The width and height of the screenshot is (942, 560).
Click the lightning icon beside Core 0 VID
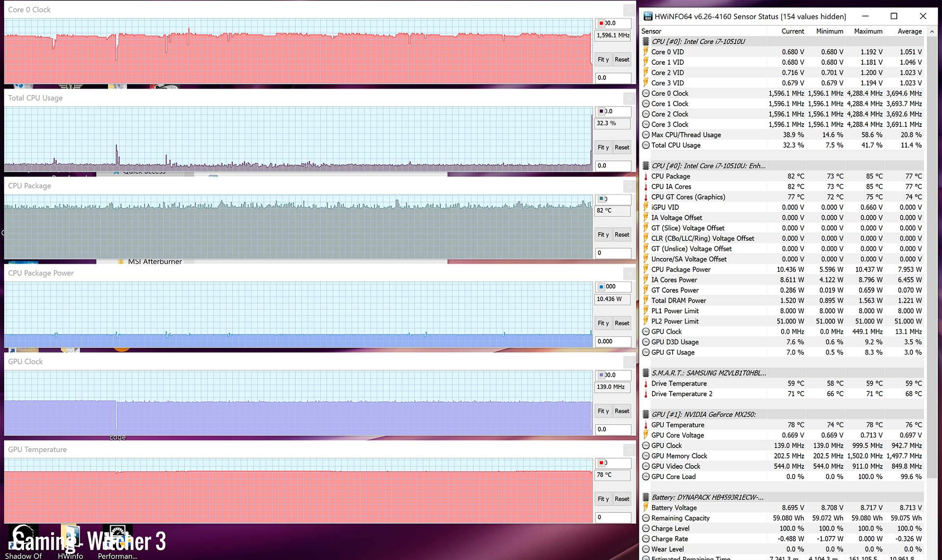[646, 52]
